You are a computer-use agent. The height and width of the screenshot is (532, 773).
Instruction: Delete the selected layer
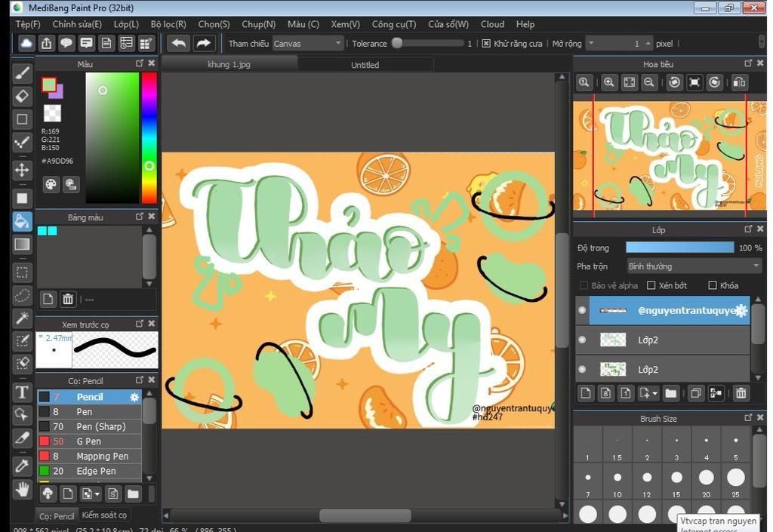pos(741,393)
